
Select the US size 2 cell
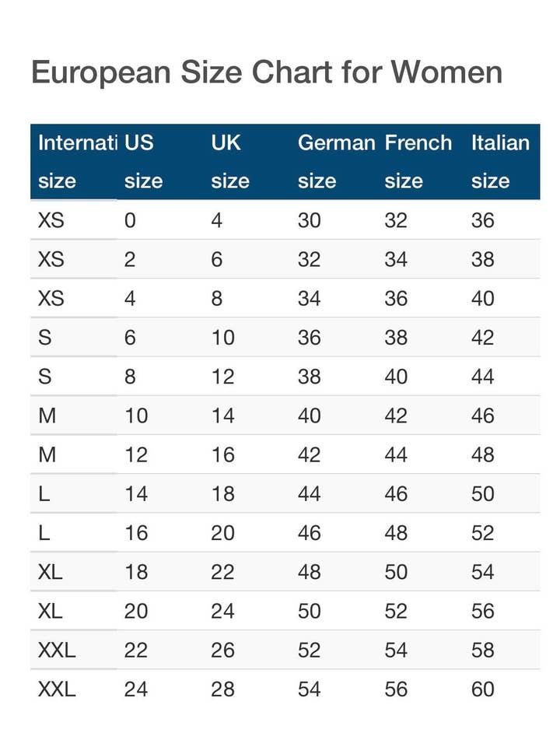tap(130, 260)
